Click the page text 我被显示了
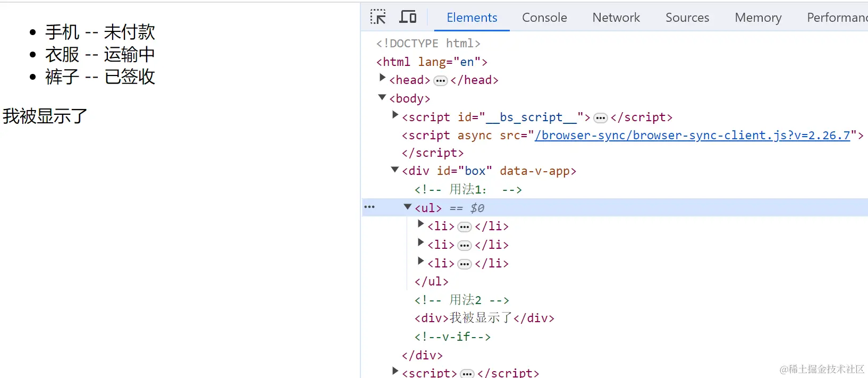This screenshot has height=378, width=868. pyautogui.click(x=45, y=116)
